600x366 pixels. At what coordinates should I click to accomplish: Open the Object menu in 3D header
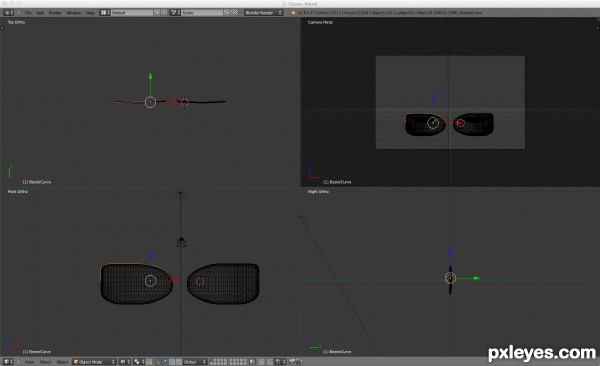[62, 362]
